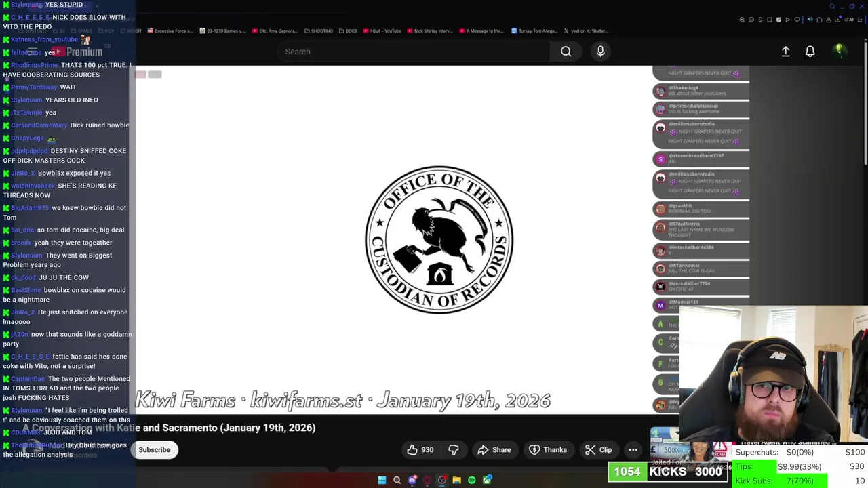Open the Spotify icon on the taskbar
This screenshot has height=488, width=868.
[x=472, y=480]
